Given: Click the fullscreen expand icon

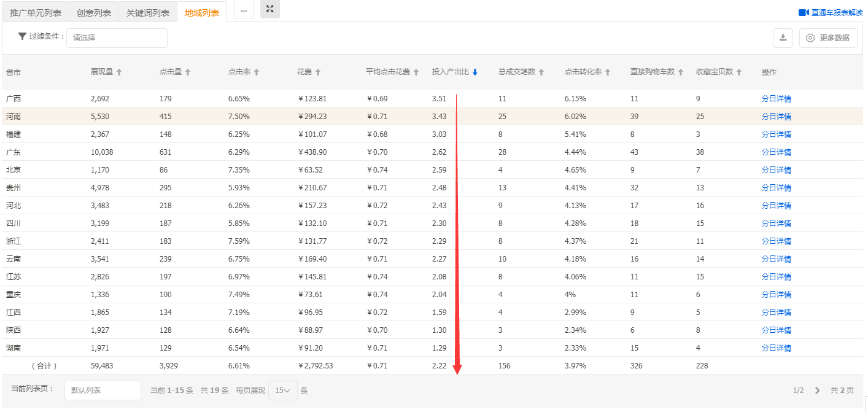Looking at the screenshot, I should (269, 9).
